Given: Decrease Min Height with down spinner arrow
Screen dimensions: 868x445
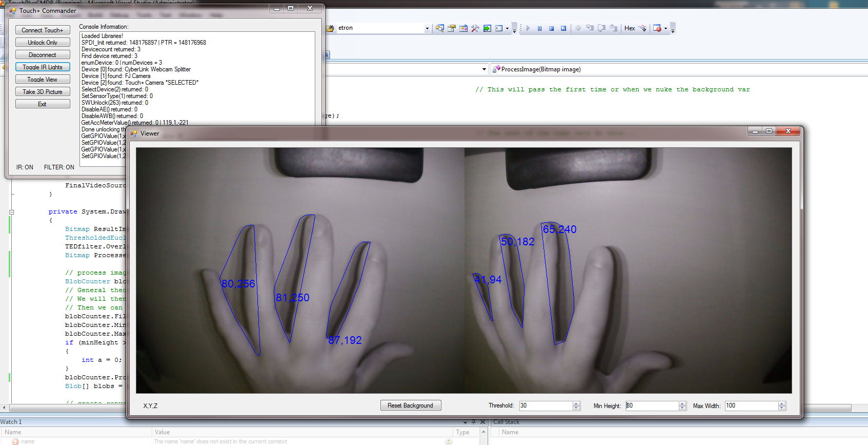Looking at the screenshot, I should coord(682,408).
